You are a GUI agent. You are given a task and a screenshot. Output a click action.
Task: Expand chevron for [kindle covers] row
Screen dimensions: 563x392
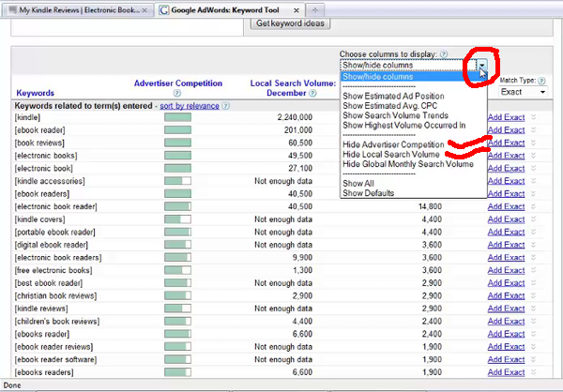click(x=534, y=219)
